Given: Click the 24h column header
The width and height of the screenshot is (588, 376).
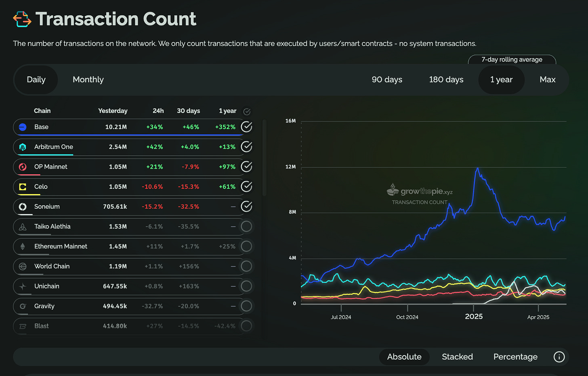Looking at the screenshot, I should pyautogui.click(x=158, y=111).
